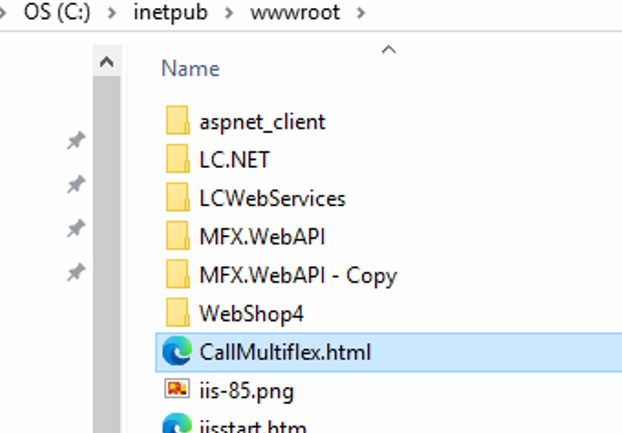
Task: Click the navigation pane scrollbar track
Action: 106,250
